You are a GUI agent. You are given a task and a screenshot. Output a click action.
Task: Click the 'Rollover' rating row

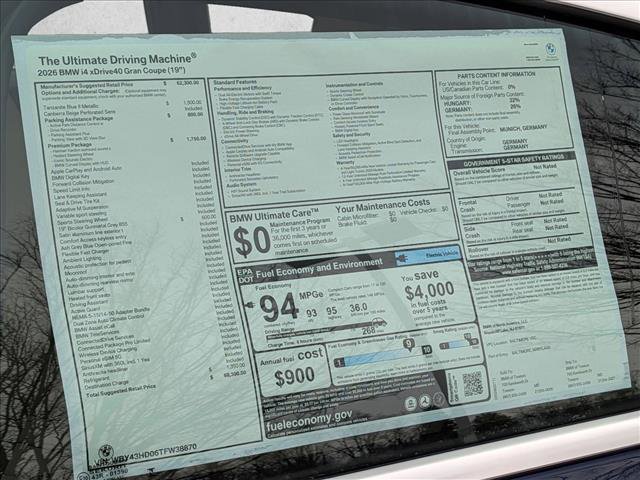pos(524,246)
